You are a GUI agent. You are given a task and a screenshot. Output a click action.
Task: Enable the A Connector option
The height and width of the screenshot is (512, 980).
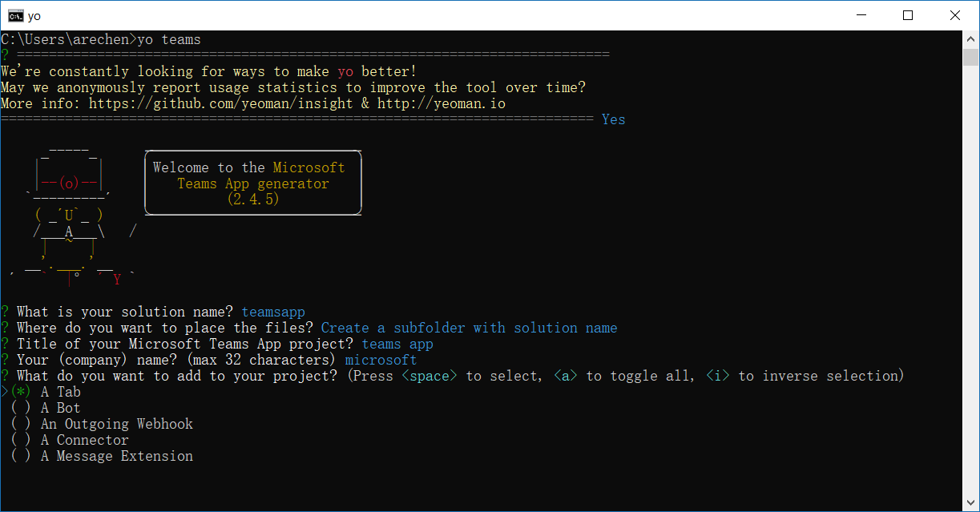pyautogui.click(x=21, y=440)
